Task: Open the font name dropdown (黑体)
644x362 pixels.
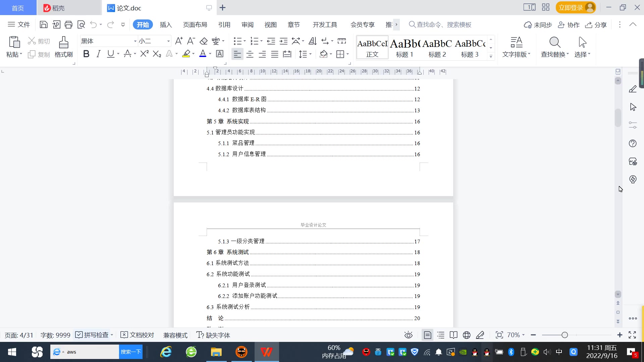Action: (x=135, y=41)
